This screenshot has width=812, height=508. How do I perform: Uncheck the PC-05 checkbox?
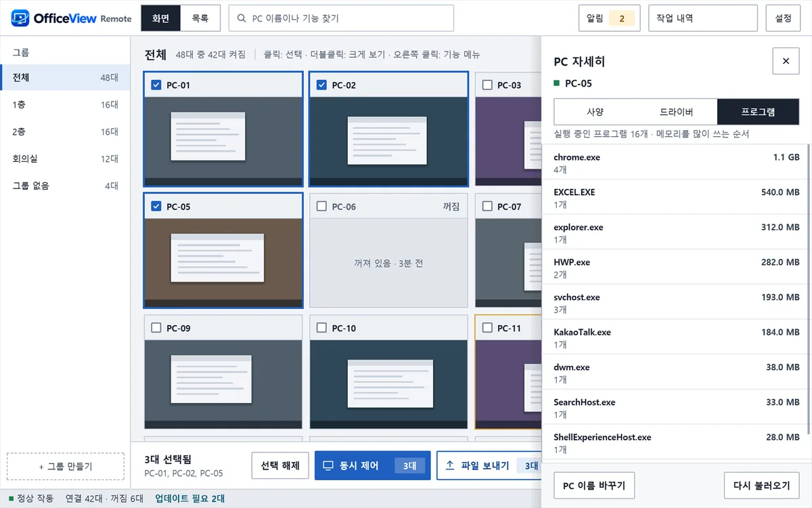coord(156,206)
